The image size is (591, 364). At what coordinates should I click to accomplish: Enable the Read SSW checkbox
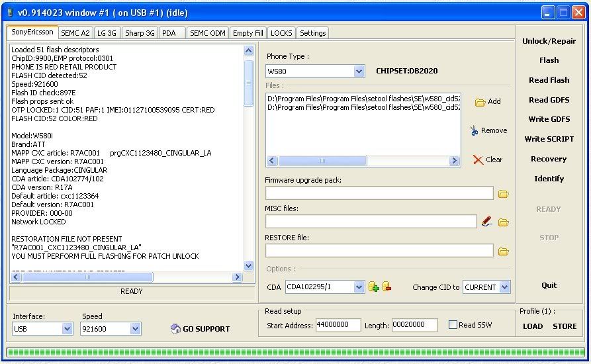click(x=453, y=325)
